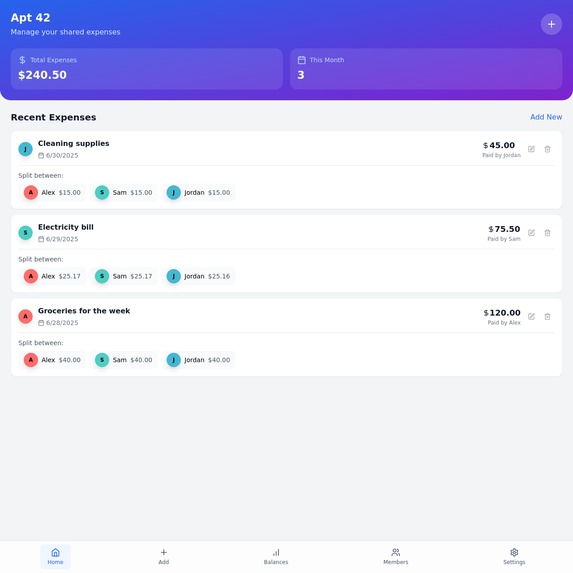Screen dimensions: 573x573
Task: Click the $45.00 amount
Action: point(499,145)
